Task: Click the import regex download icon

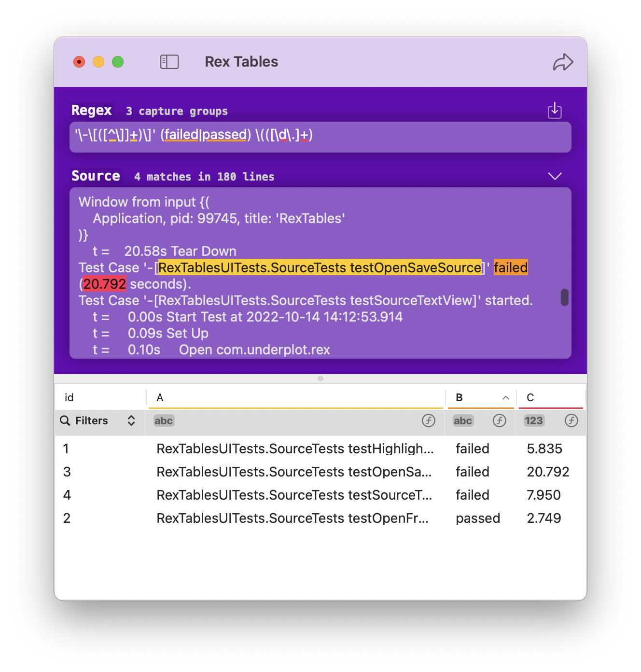Action: [555, 111]
